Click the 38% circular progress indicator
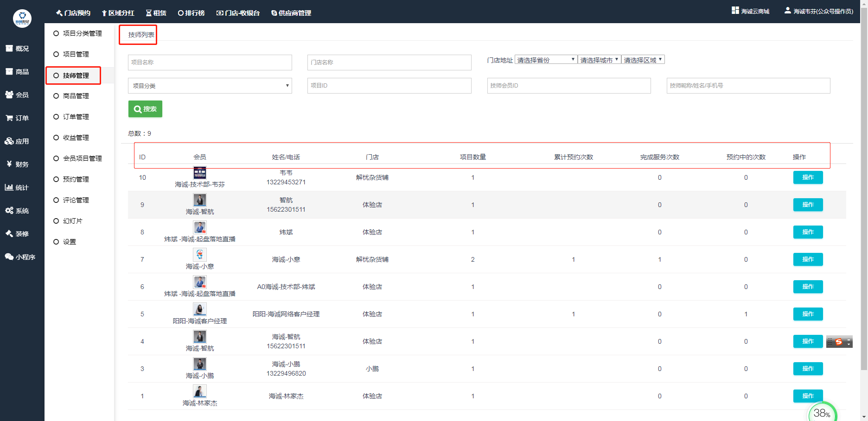The width and height of the screenshot is (868, 421). (822, 413)
